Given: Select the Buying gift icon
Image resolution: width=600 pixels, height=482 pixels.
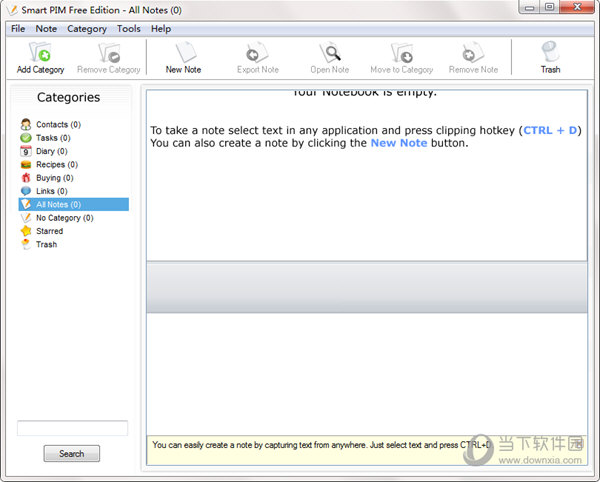Looking at the screenshot, I should (26, 177).
